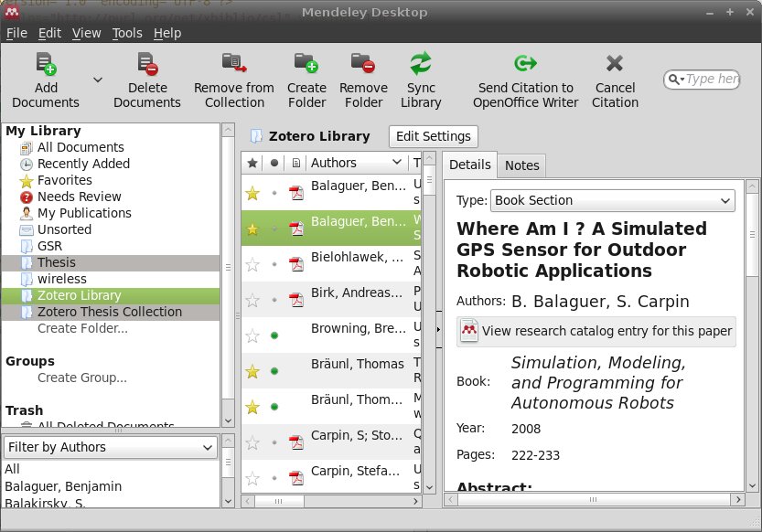The height and width of the screenshot is (532, 762).
Task: Click Create Folder... in the sidebar
Action: point(82,329)
